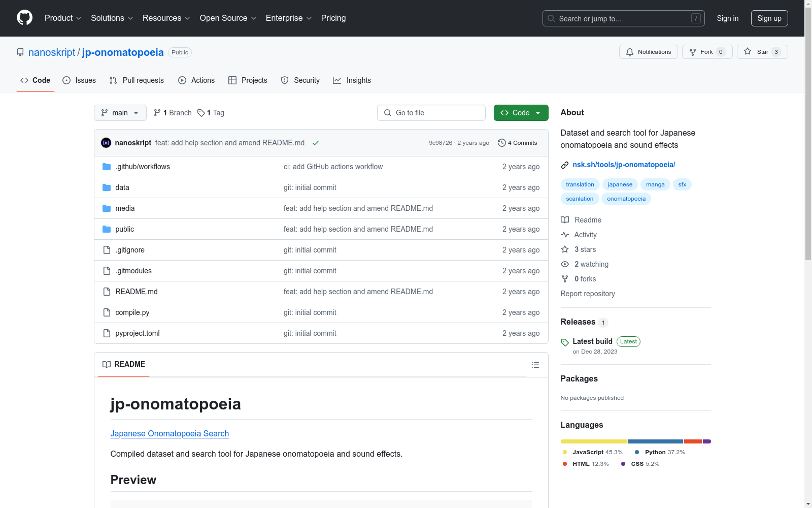The height and width of the screenshot is (508, 812).
Task: Open the README outline list icon
Action: [x=535, y=365]
